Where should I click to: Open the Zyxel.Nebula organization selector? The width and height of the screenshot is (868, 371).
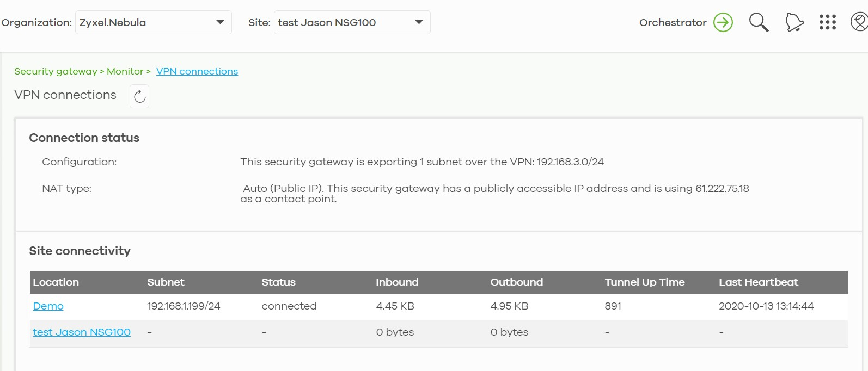tap(144, 22)
